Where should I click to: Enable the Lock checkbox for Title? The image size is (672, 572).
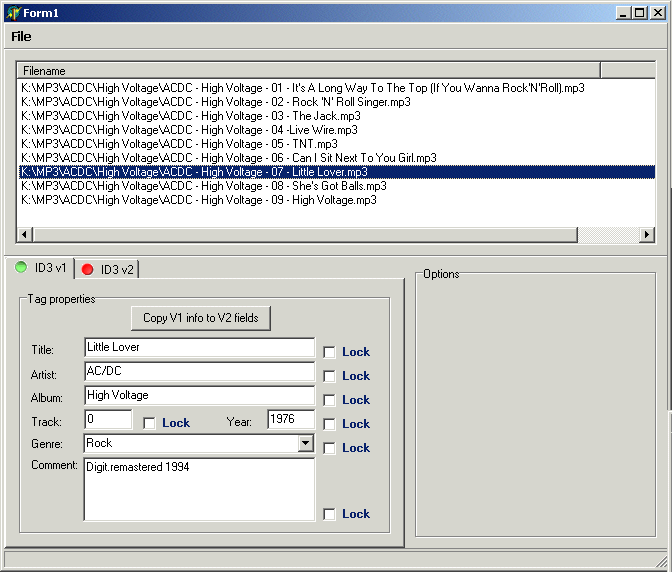click(329, 352)
